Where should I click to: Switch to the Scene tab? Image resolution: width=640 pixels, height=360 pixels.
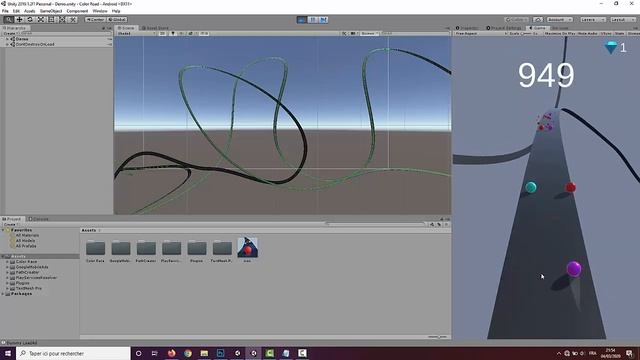126,28
